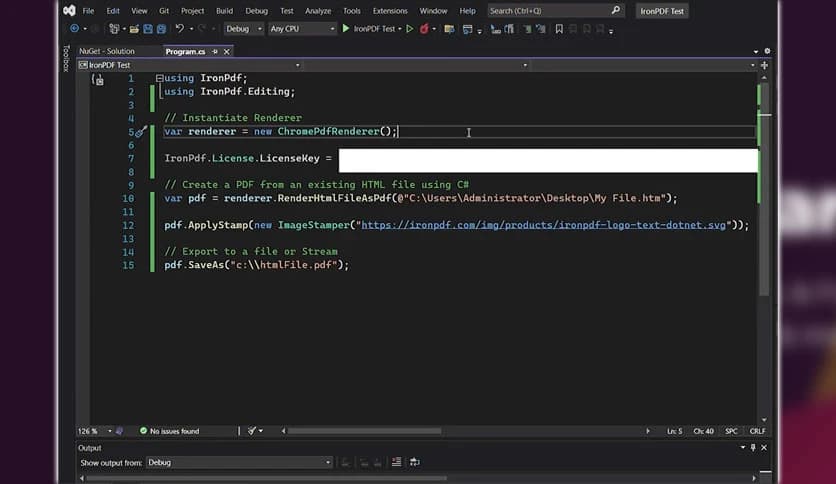Click the screwdriver quick actions icon on line 5

141,131
